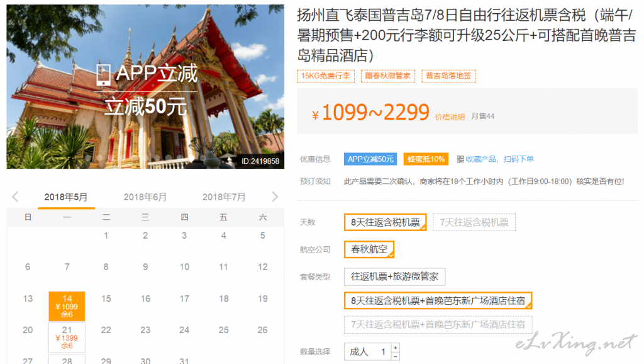Switch to 2018年6月 calendar tab
Viewport: 644px width, 364px height.
pos(145,197)
